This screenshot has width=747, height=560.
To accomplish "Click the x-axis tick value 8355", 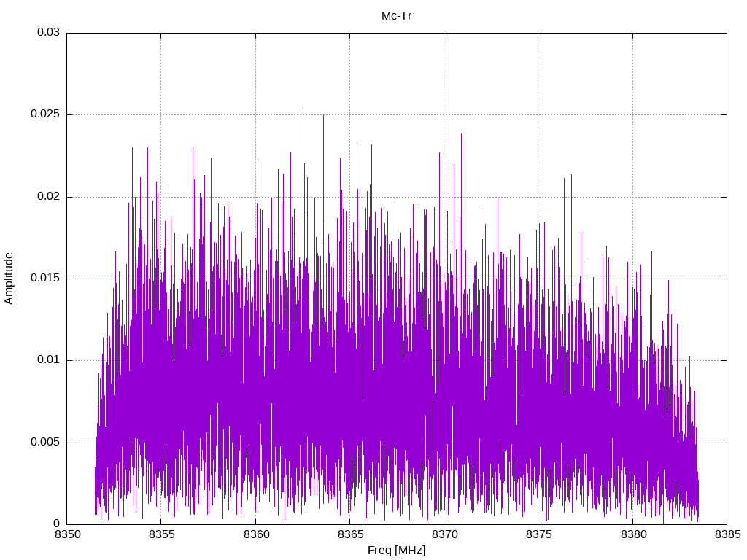I will 162,534.
